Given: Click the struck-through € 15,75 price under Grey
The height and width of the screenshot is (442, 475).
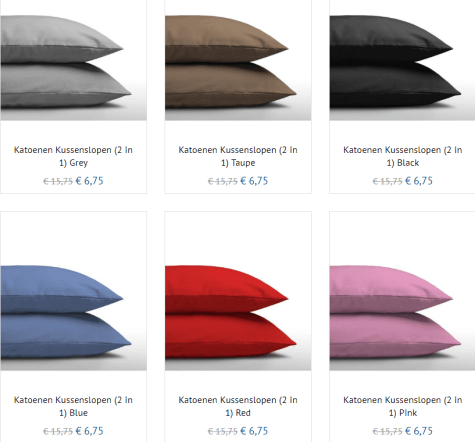Looking at the screenshot, I should click(58, 181).
